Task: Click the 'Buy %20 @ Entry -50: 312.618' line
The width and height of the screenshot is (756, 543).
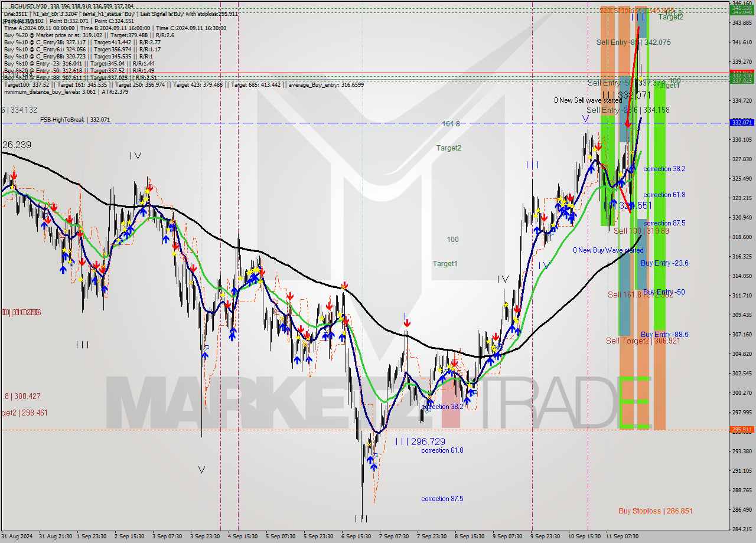Action: tap(79, 70)
